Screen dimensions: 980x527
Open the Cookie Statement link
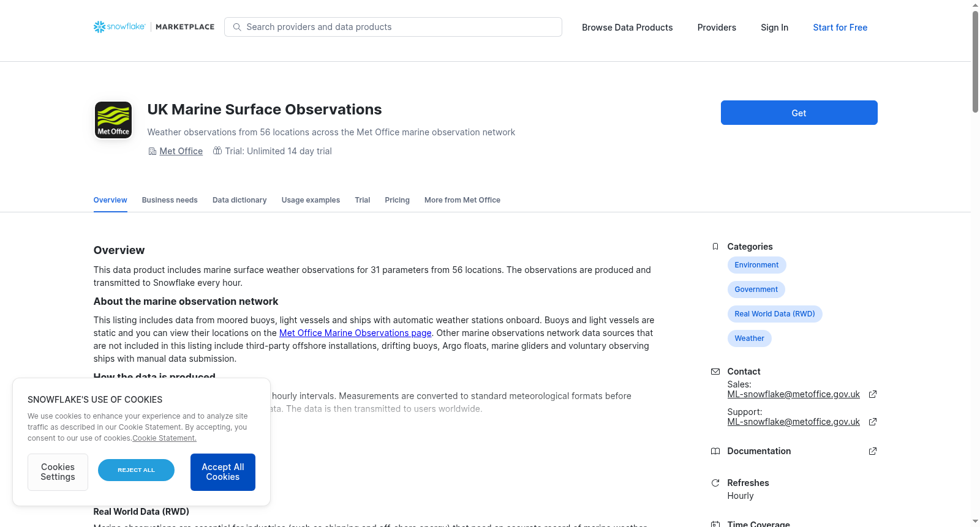pos(164,438)
